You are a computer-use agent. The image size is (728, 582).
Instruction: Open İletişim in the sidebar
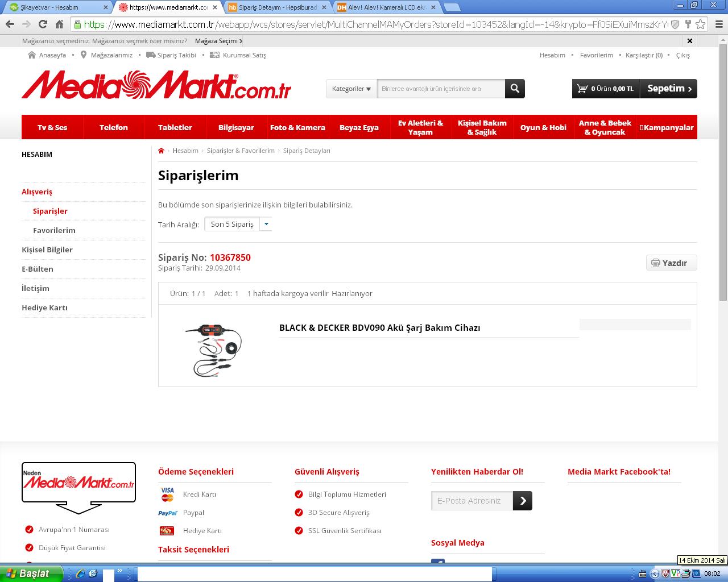[35, 288]
